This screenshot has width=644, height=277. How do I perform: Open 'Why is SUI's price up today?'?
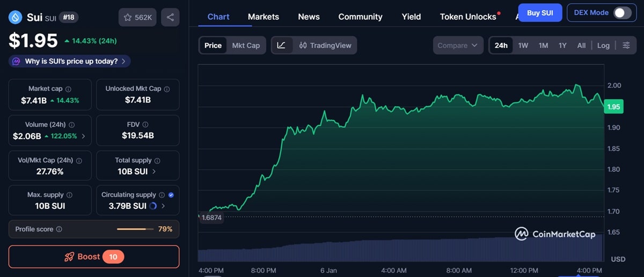(69, 61)
